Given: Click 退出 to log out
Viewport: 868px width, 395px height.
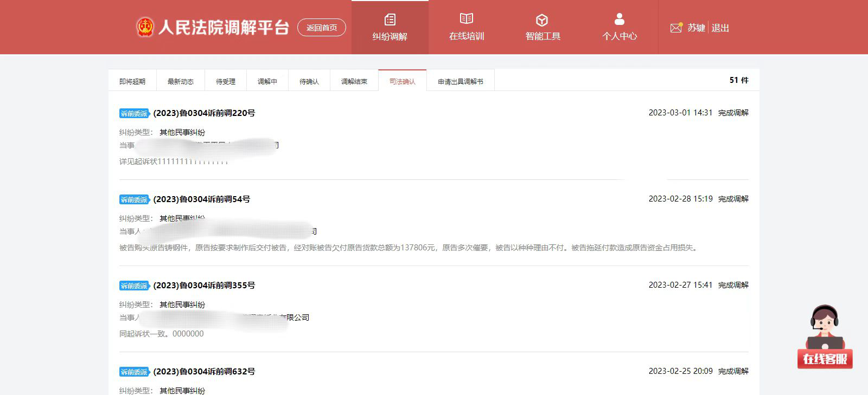Looking at the screenshot, I should (x=720, y=28).
